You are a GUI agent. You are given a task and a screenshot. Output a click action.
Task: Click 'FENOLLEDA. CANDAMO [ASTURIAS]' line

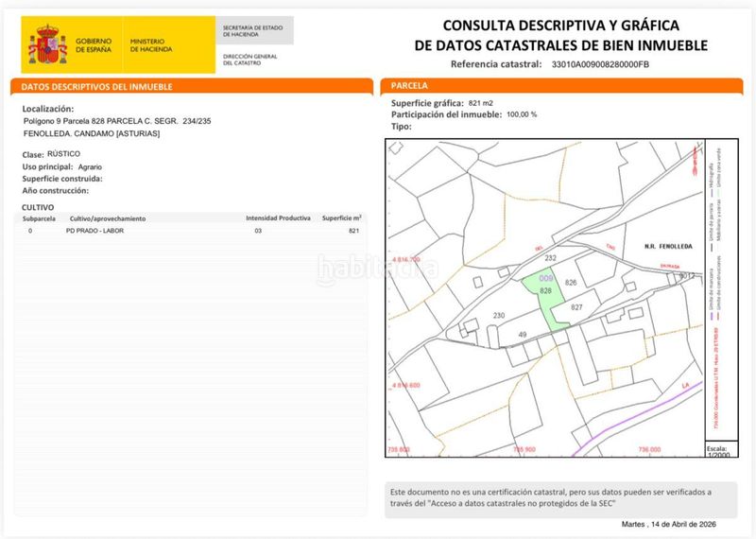coord(92,133)
